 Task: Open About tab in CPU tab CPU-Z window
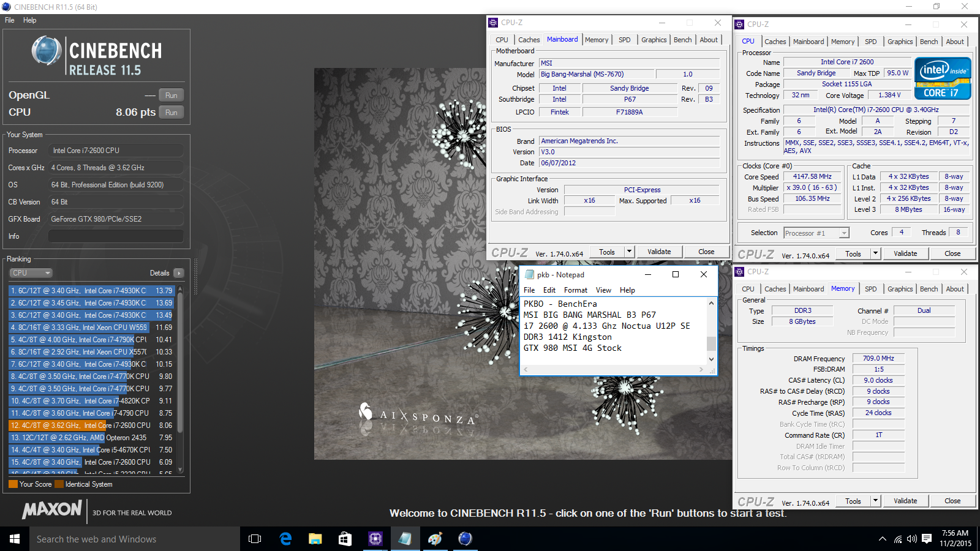pyautogui.click(x=954, y=42)
